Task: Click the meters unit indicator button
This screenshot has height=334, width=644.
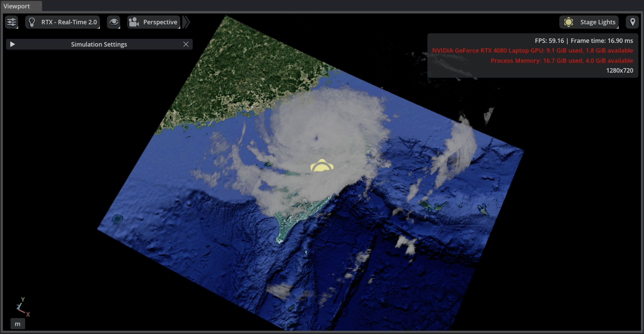Action: pyautogui.click(x=18, y=324)
